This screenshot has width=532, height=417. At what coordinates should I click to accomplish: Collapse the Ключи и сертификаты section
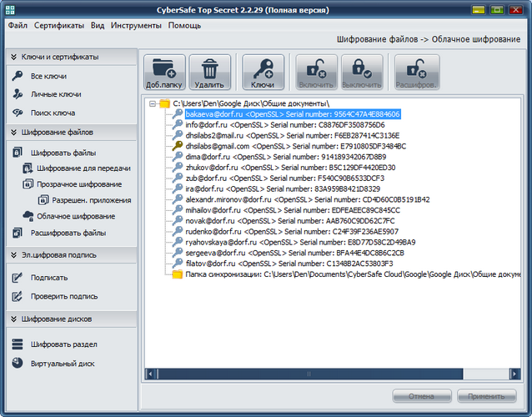(14, 57)
